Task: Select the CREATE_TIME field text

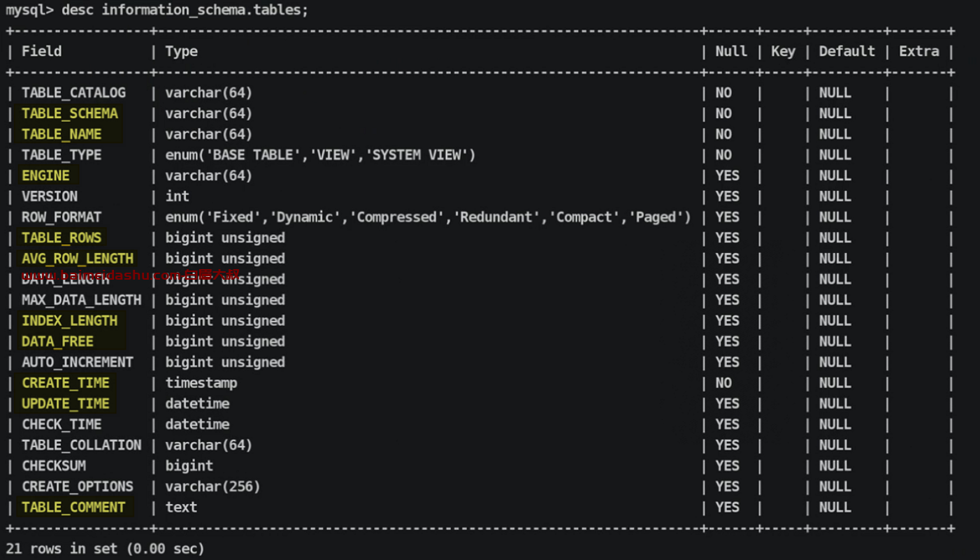Action: pos(66,383)
